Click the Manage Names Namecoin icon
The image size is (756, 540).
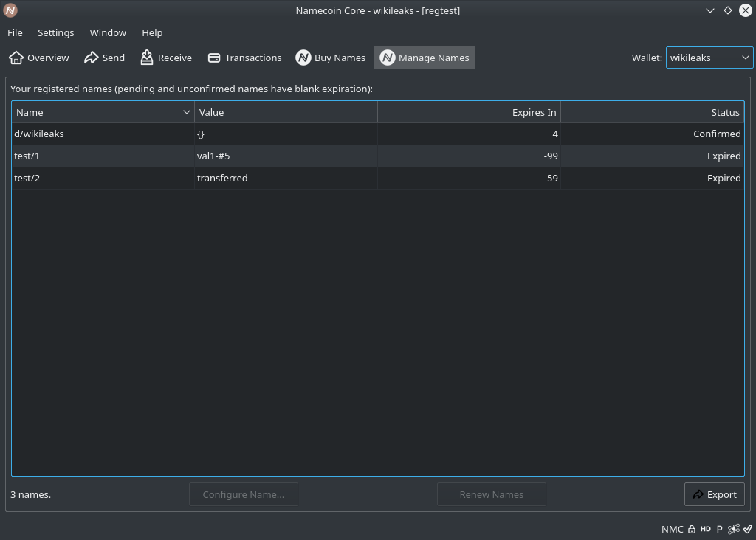click(x=388, y=58)
